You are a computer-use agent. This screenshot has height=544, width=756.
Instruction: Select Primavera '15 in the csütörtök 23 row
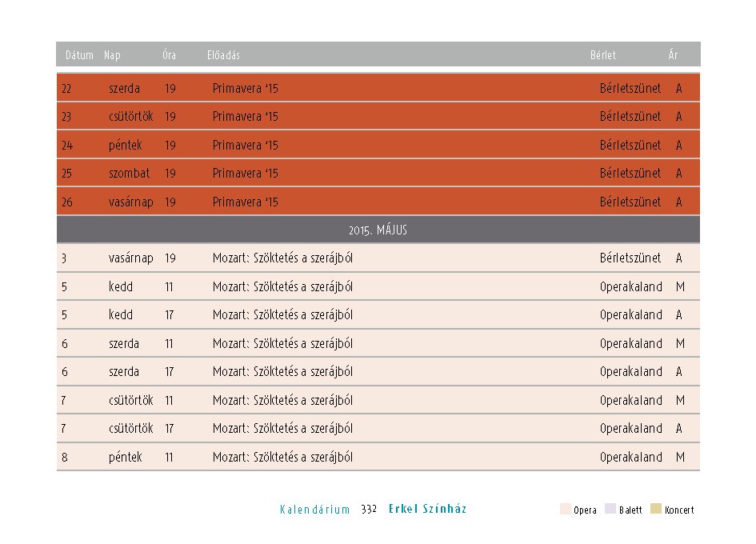point(246,116)
